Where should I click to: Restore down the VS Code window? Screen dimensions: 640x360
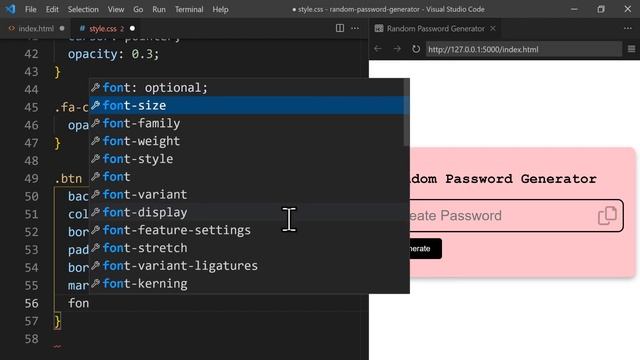[x=601, y=9]
